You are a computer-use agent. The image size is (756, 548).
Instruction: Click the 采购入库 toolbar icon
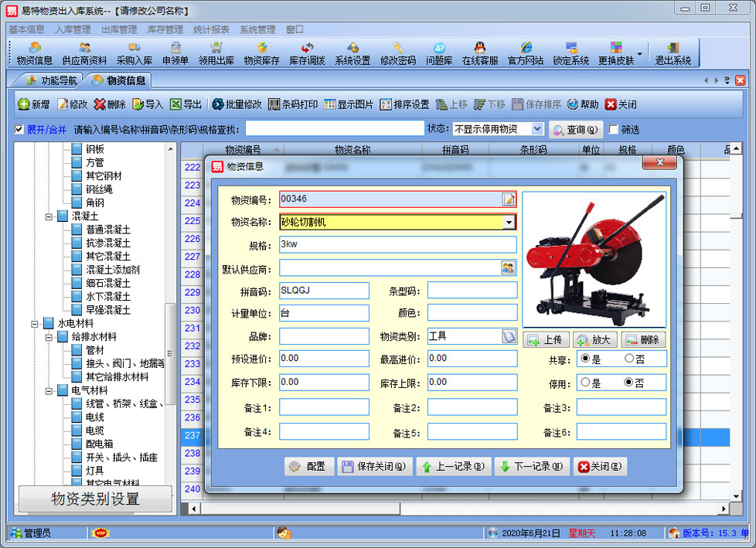[x=135, y=53]
